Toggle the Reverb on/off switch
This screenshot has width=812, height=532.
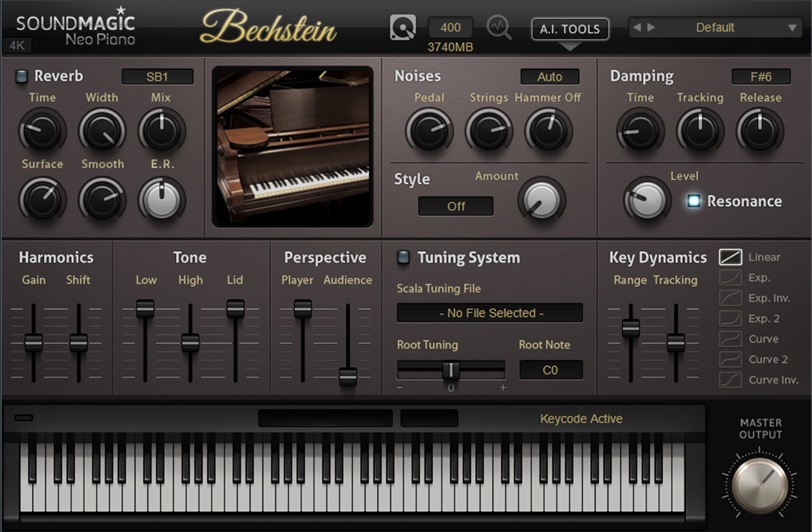click(x=22, y=76)
